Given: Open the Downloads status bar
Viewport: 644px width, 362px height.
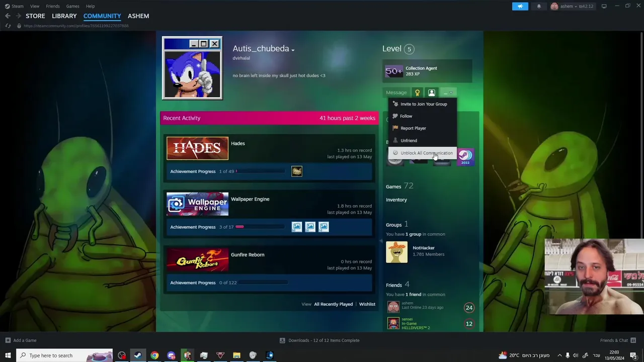Looking at the screenshot, I should coord(319,340).
